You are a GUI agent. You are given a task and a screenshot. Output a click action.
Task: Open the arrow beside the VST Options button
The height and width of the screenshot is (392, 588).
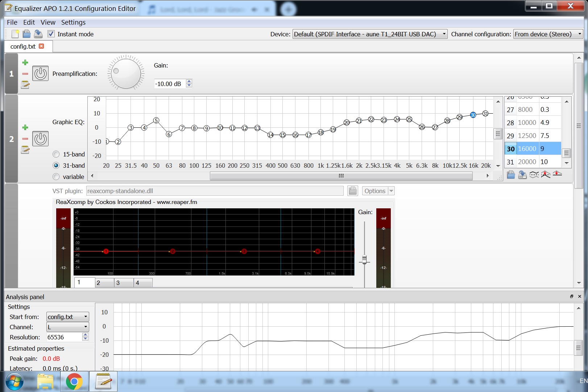tap(391, 191)
